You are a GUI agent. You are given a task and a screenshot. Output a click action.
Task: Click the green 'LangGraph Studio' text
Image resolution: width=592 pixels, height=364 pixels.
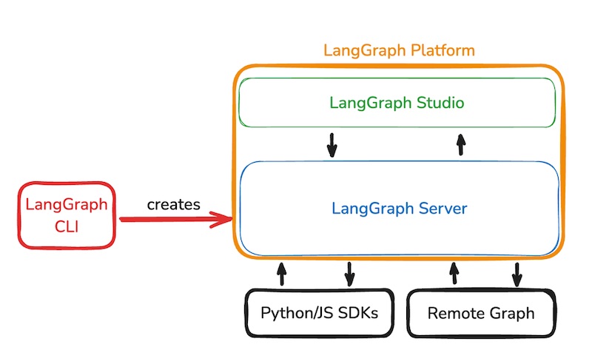pos(397,103)
